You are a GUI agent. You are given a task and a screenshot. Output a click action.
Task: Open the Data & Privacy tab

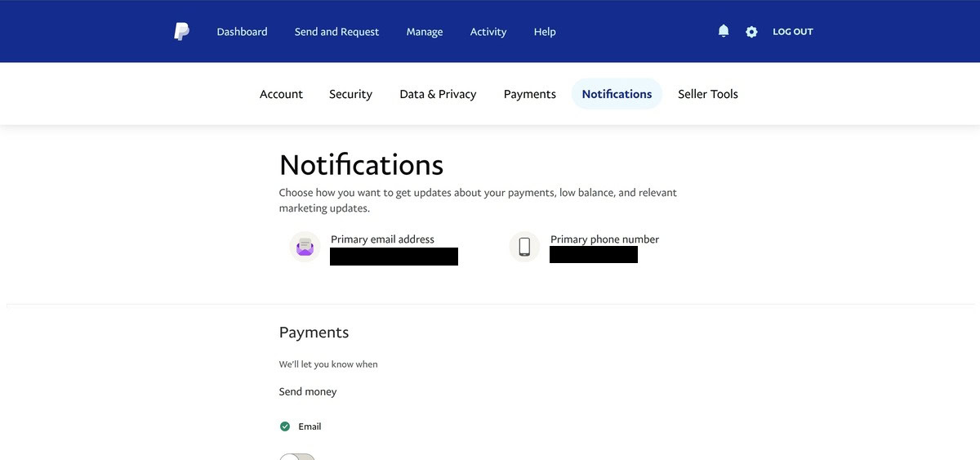438,94
